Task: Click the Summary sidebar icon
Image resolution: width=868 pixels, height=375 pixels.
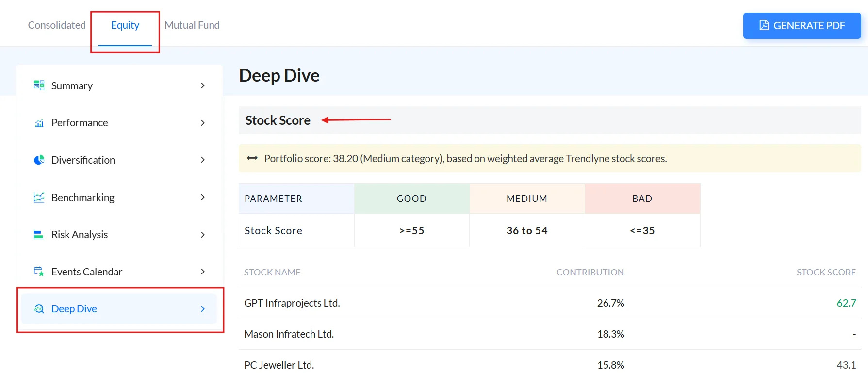Action: 39,85
